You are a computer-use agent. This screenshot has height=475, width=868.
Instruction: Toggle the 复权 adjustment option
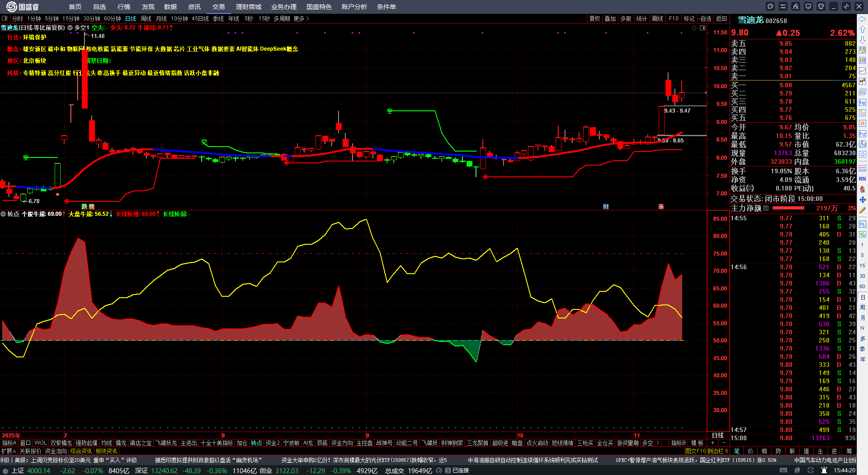(x=594, y=19)
